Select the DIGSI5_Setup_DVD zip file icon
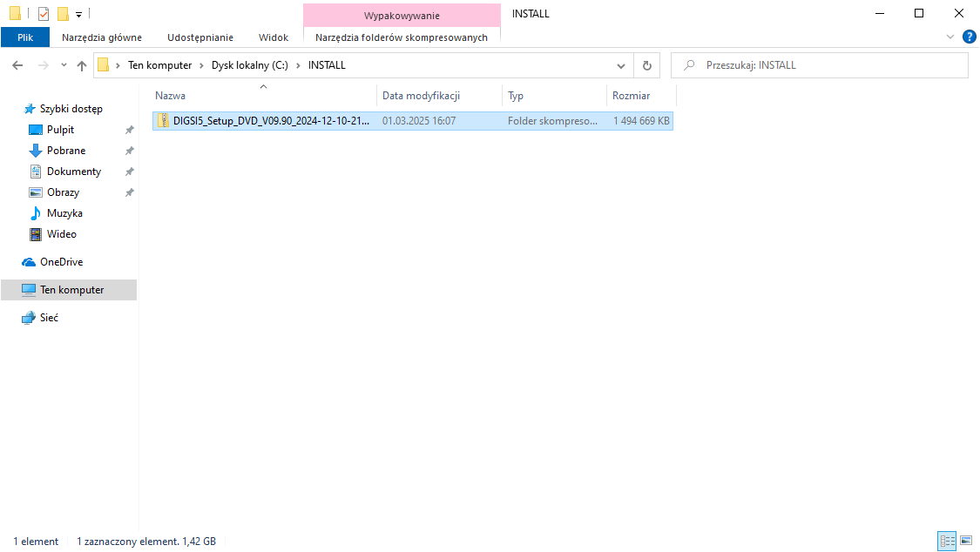Image resolution: width=980 pixels, height=552 pixels. click(163, 120)
